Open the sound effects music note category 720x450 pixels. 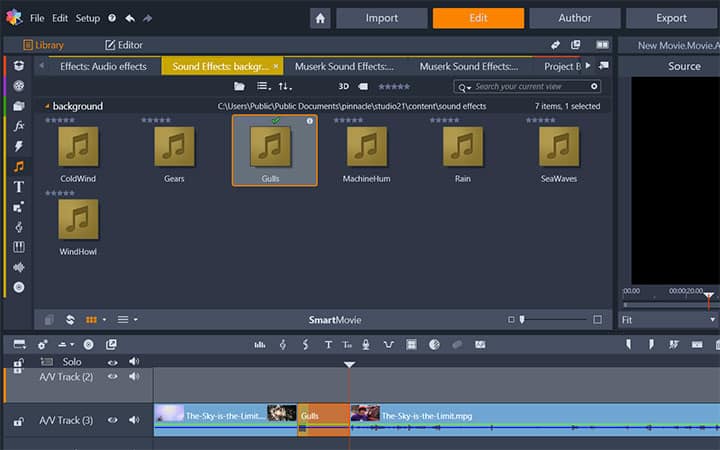coord(19,166)
